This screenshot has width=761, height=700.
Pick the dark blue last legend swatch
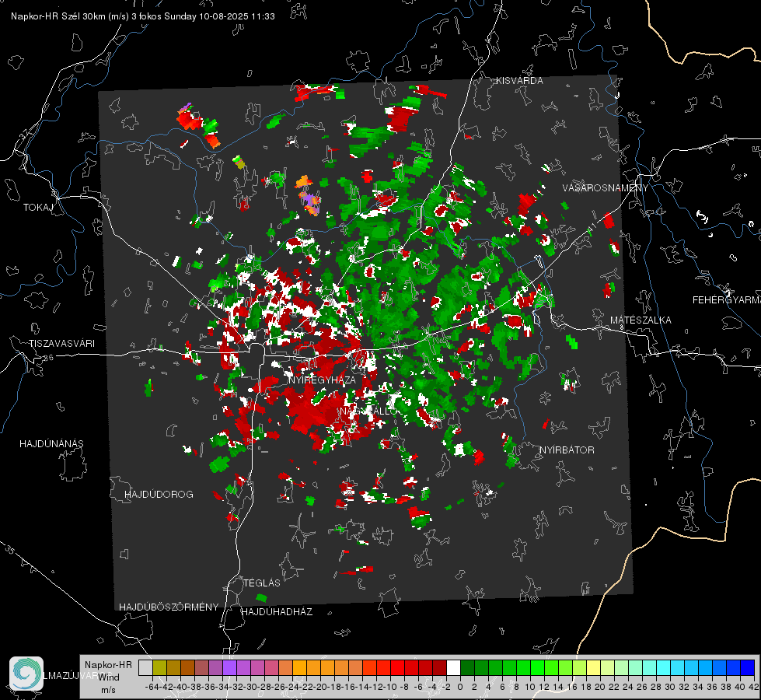pos(748,667)
